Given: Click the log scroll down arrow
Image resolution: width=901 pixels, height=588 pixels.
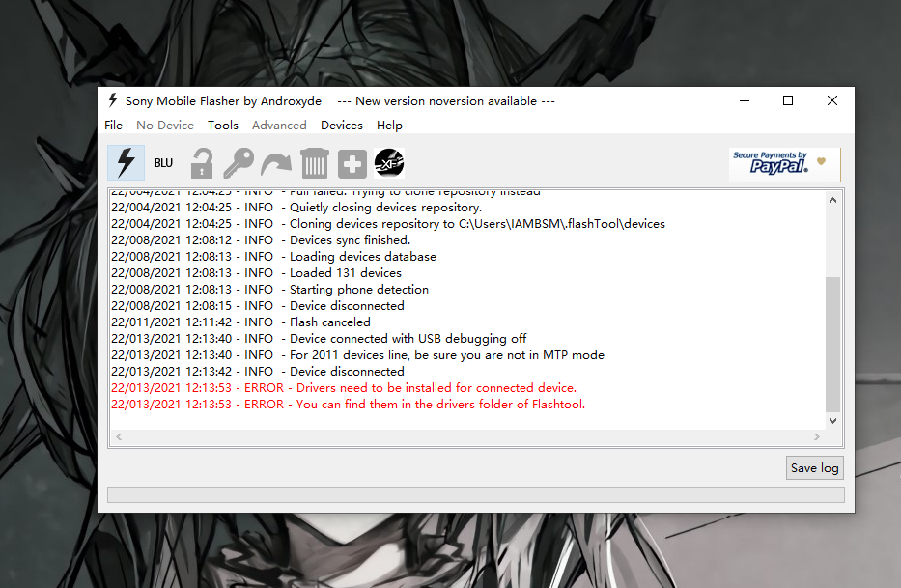Looking at the screenshot, I should (x=832, y=421).
